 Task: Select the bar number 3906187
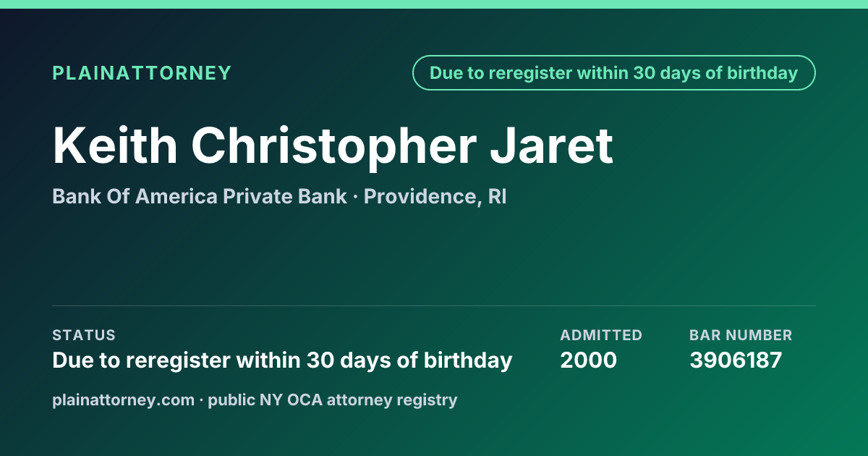736,360
